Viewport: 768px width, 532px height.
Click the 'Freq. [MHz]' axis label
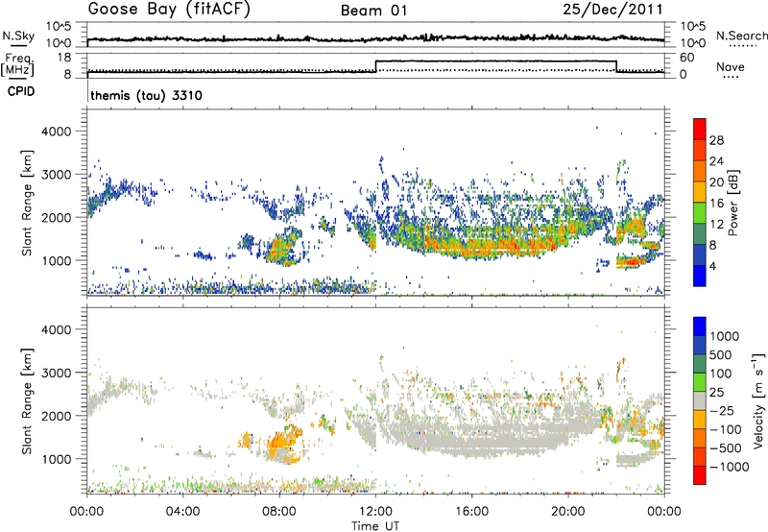19,65
